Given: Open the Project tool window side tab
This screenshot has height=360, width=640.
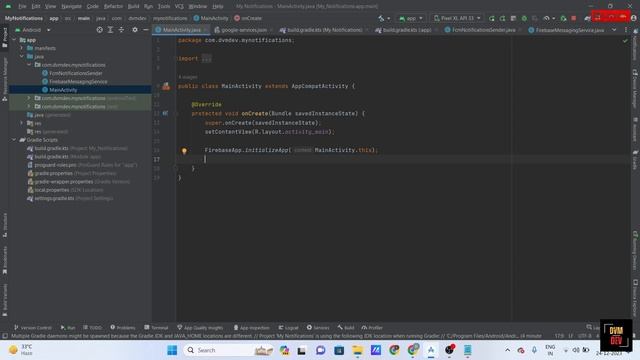Looking at the screenshot, I should pyautogui.click(x=4, y=38).
